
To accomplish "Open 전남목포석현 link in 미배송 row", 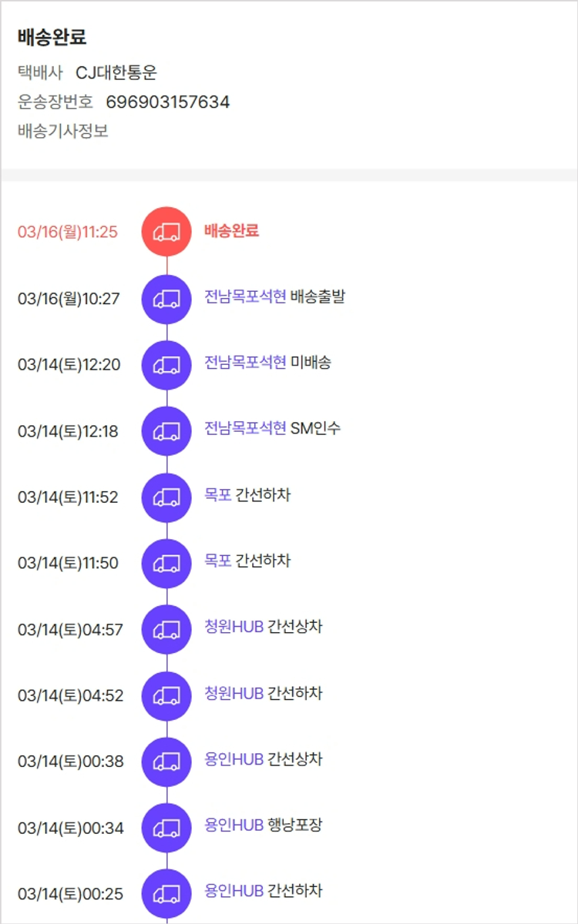I will 245,363.
